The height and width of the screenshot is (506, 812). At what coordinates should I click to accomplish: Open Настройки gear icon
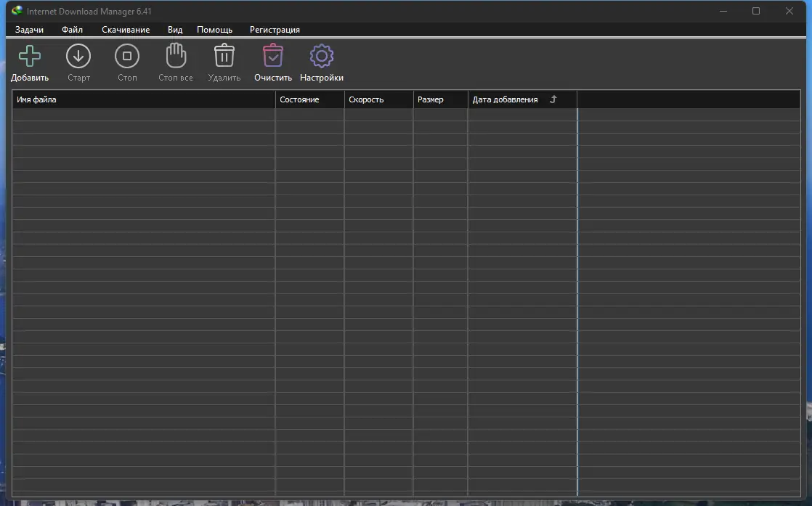pyautogui.click(x=322, y=56)
